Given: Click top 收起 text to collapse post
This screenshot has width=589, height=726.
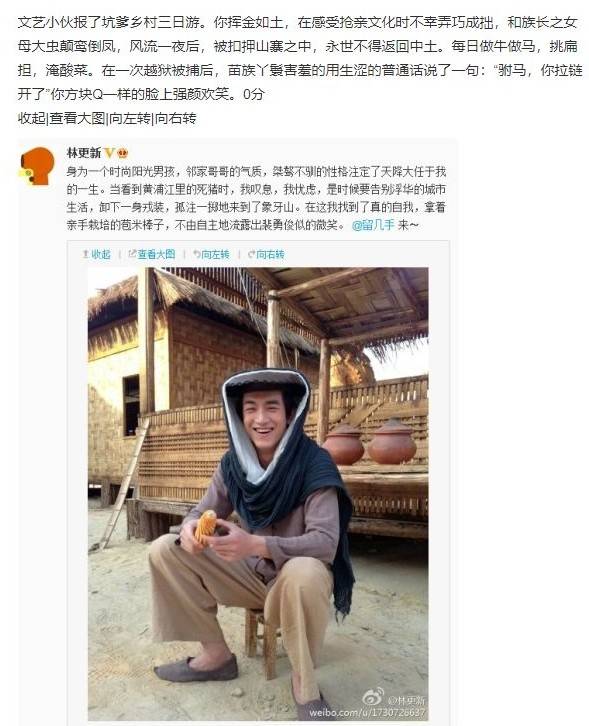Looking at the screenshot, I should click(x=31, y=119).
